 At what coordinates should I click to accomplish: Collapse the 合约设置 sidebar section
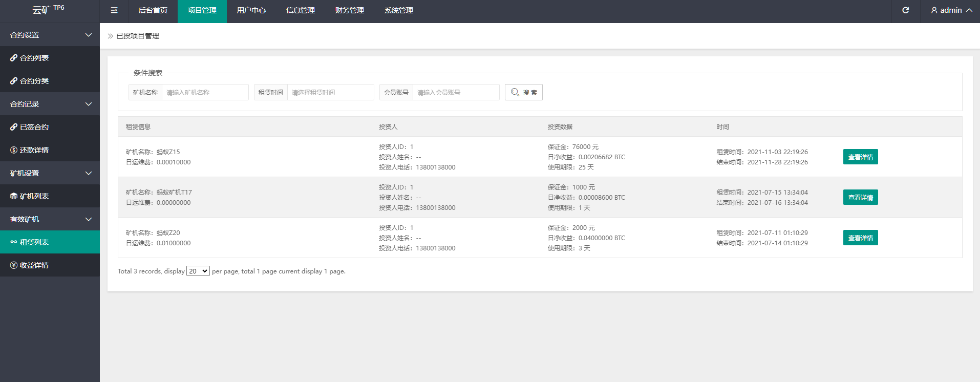88,35
